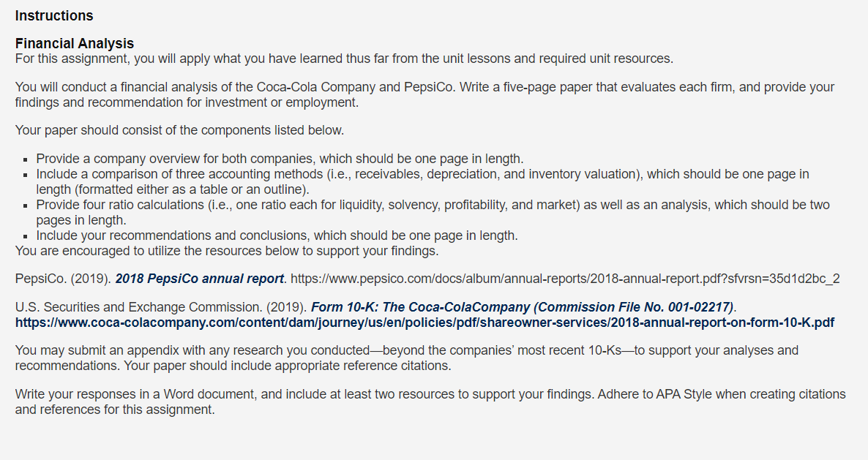Click the paragraph about submitting an appendix
The height and width of the screenshot is (460, 868).
click(x=407, y=358)
